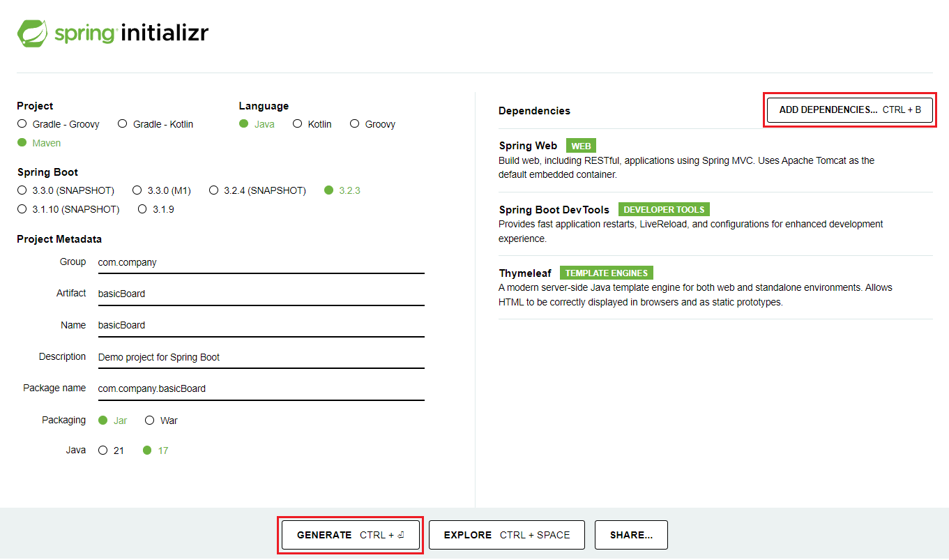Click the Project Metadata heading
The height and width of the screenshot is (560, 949).
click(x=59, y=239)
